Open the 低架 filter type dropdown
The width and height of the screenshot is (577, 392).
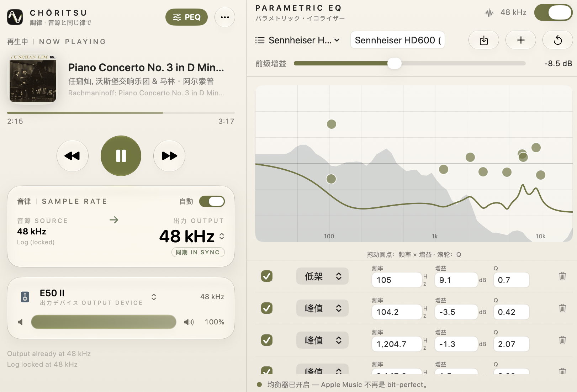click(322, 276)
